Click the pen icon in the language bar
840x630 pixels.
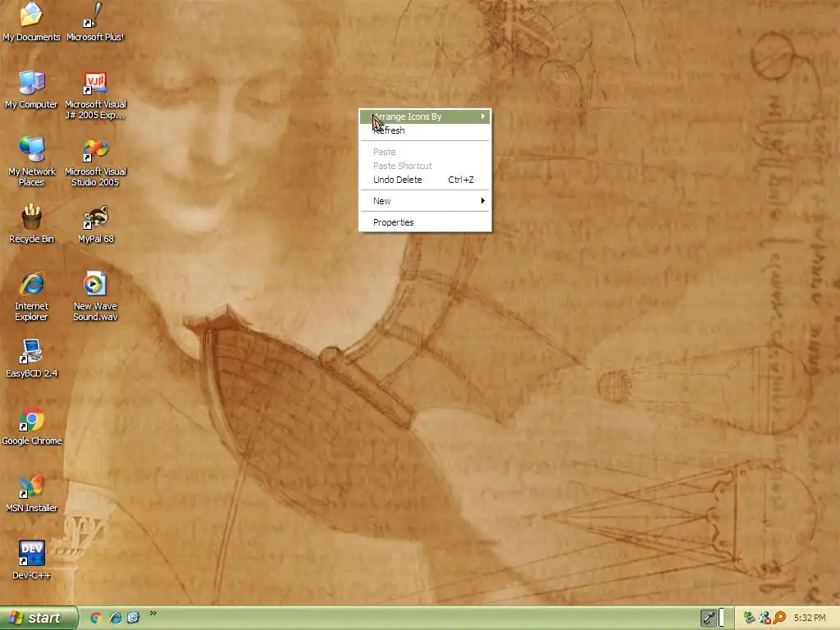point(708,618)
